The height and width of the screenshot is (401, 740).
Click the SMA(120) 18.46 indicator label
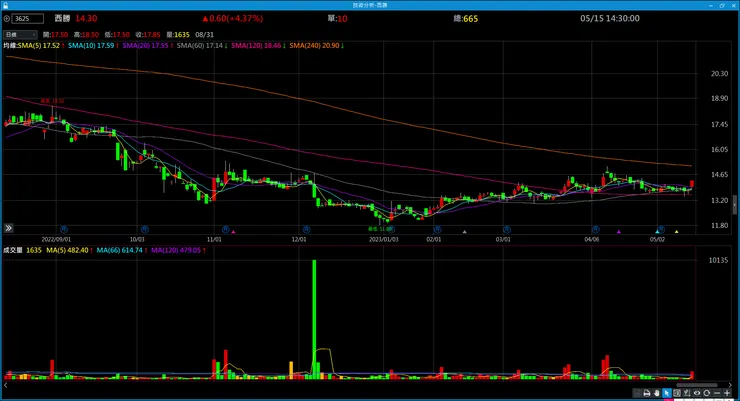click(256, 45)
